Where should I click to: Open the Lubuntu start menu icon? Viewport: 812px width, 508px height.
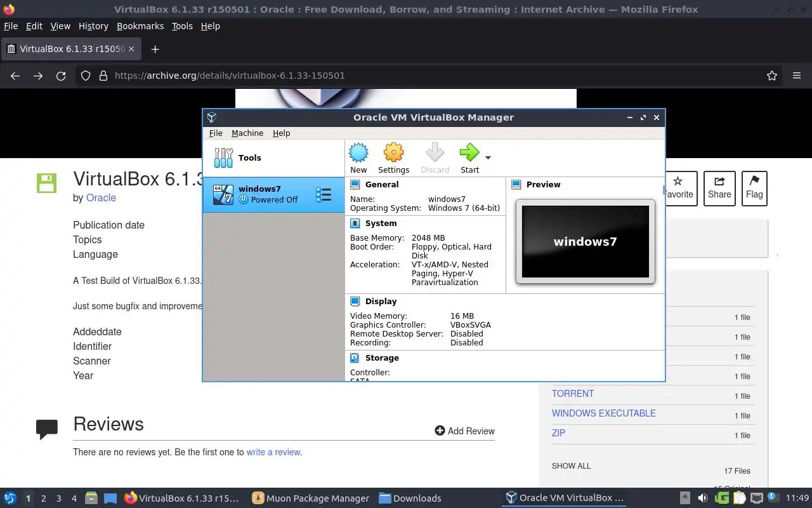[10, 498]
